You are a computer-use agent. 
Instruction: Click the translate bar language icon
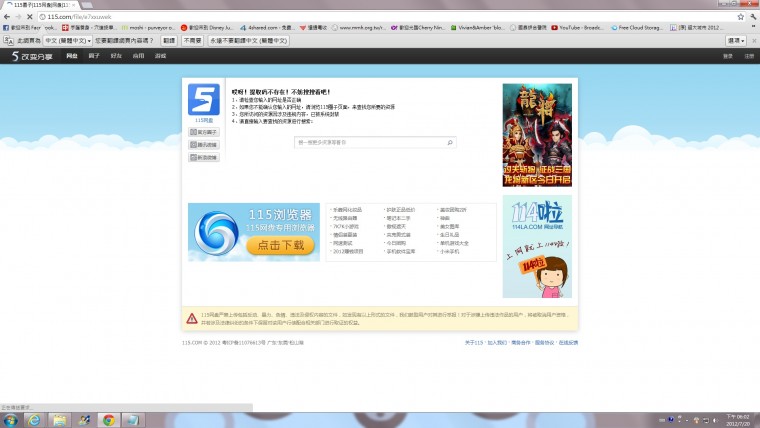8,40
